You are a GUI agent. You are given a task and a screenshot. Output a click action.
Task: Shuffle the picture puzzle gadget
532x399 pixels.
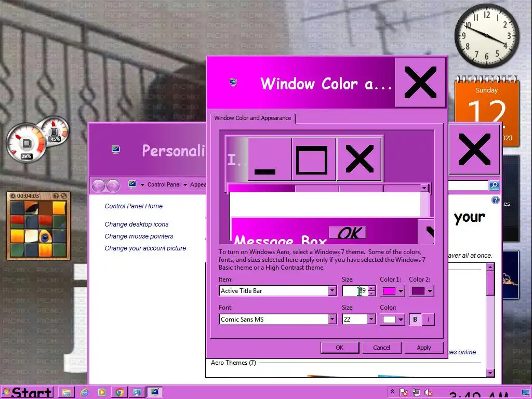coord(63,196)
